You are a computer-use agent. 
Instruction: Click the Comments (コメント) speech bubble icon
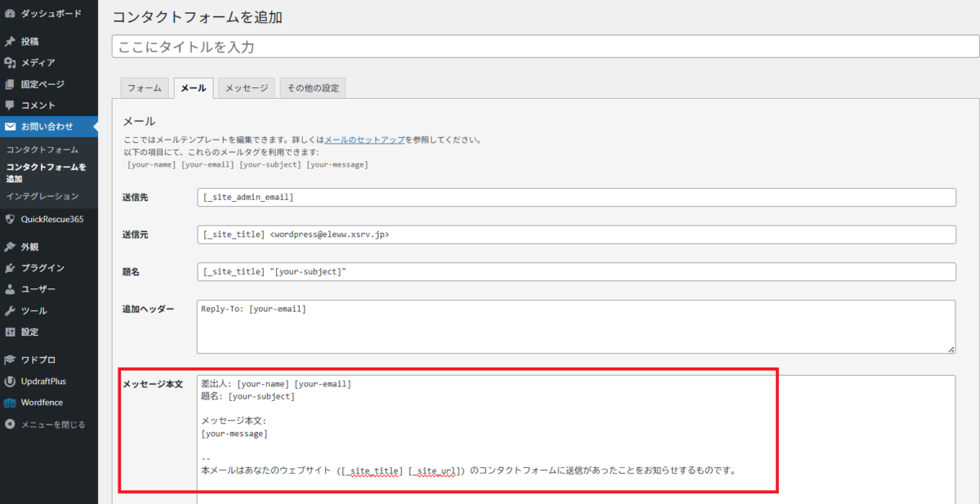pyautogui.click(x=10, y=105)
